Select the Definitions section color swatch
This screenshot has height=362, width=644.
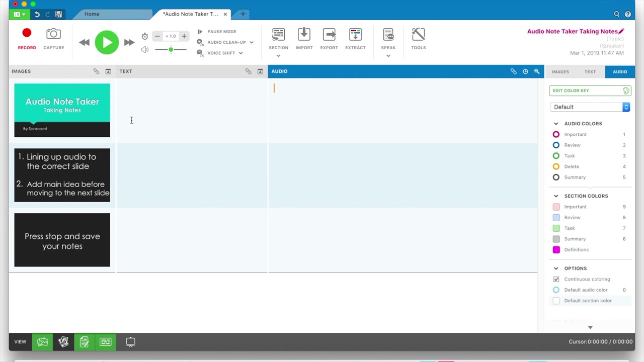coord(556,250)
